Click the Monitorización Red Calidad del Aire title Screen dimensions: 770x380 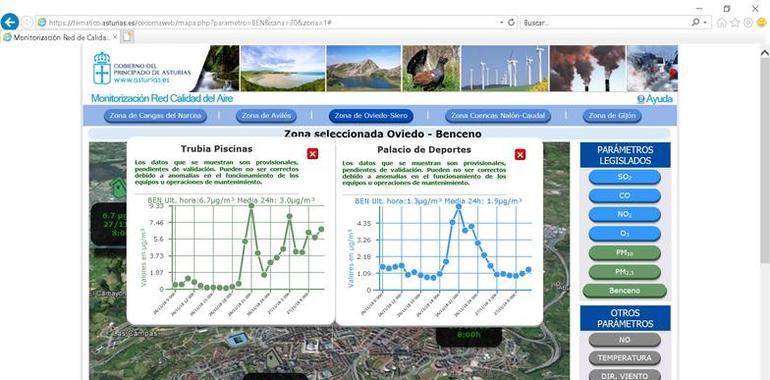(x=162, y=99)
